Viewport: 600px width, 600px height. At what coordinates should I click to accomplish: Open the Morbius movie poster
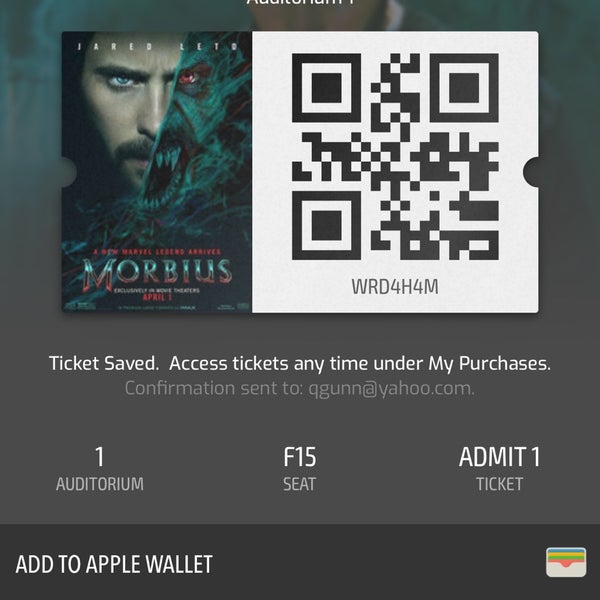pyautogui.click(x=157, y=172)
